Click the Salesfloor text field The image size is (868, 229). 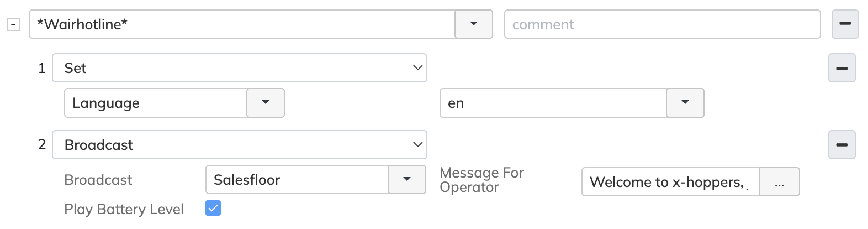point(297,180)
